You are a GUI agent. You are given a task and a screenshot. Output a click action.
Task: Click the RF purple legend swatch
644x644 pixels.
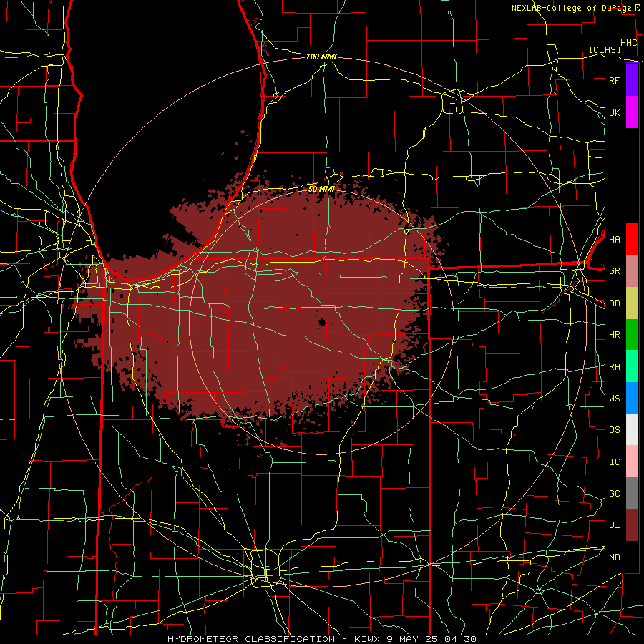coord(632,80)
